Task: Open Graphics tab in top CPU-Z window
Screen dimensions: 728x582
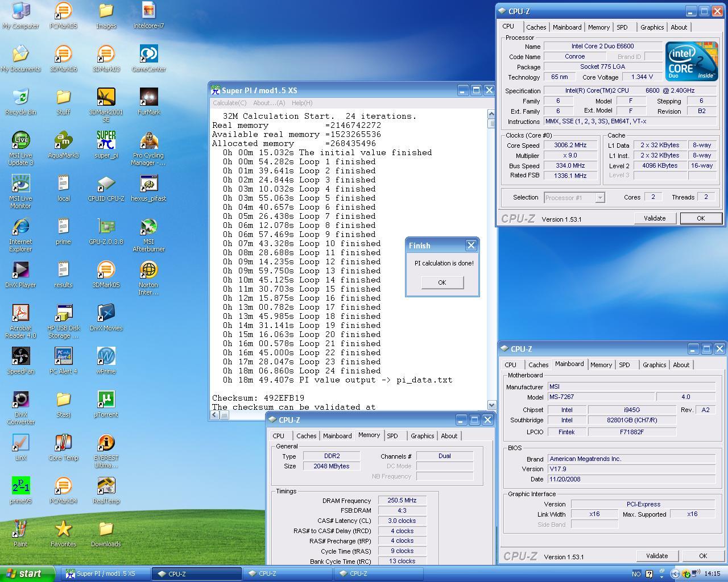Action: pos(652,27)
